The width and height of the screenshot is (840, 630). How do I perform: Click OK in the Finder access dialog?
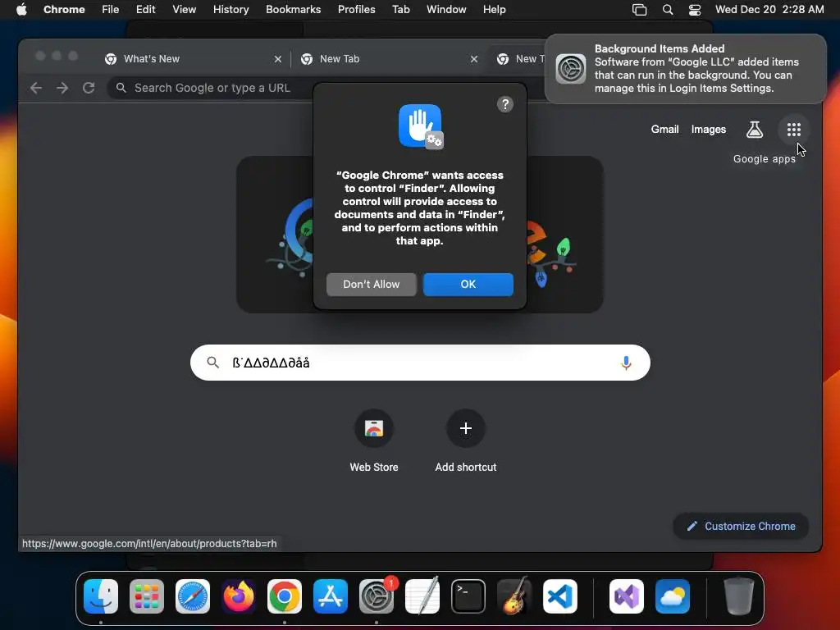click(x=468, y=285)
